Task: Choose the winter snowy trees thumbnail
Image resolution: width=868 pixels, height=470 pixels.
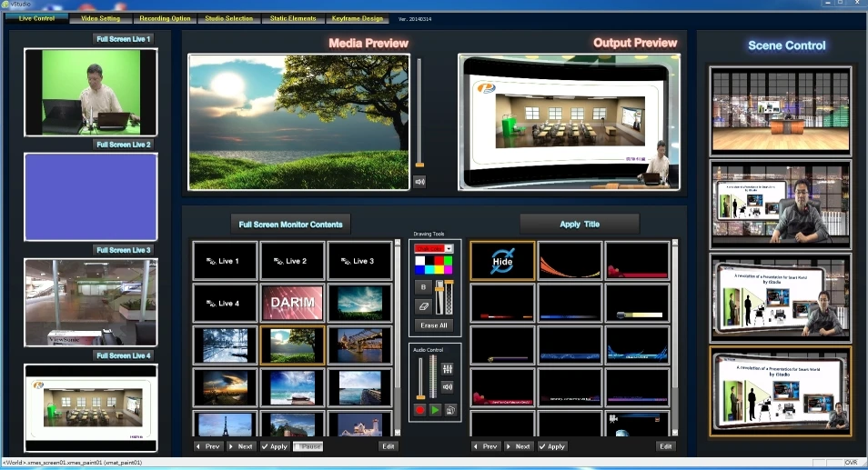Action: [225, 345]
